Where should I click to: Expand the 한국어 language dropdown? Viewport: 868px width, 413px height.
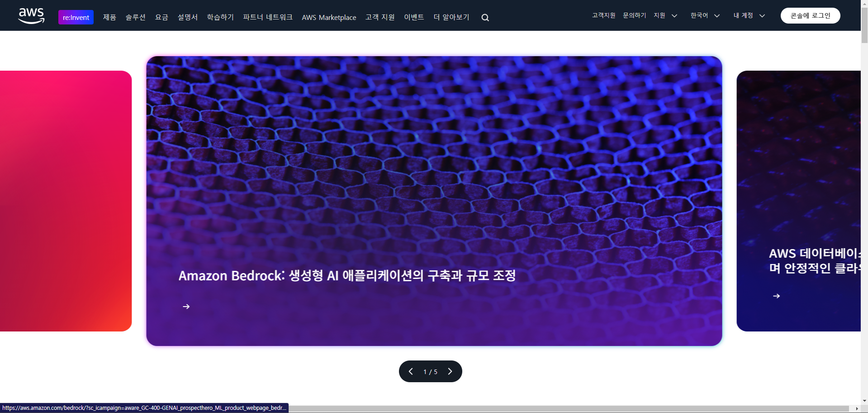pyautogui.click(x=705, y=15)
